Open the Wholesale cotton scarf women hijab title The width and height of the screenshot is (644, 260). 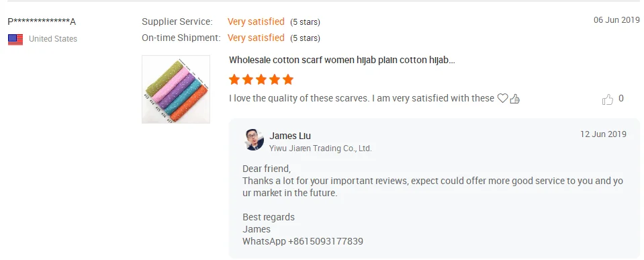point(342,60)
